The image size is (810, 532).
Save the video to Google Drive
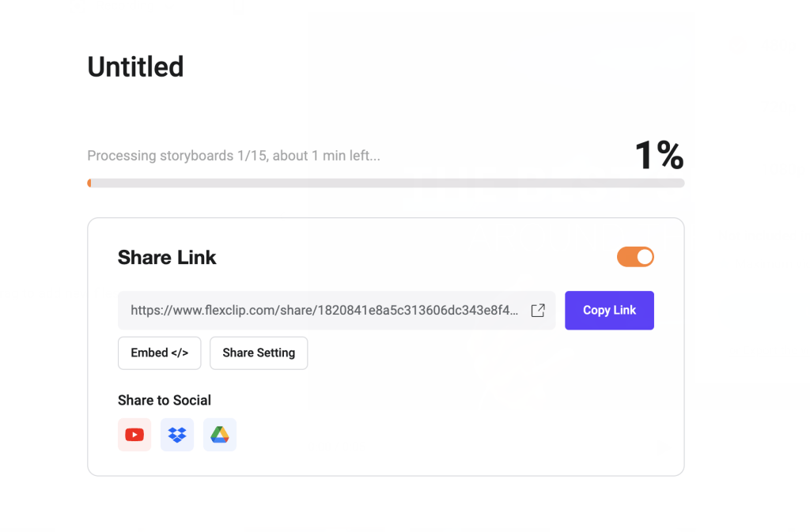pyautogui.click(x=220, y=435)
